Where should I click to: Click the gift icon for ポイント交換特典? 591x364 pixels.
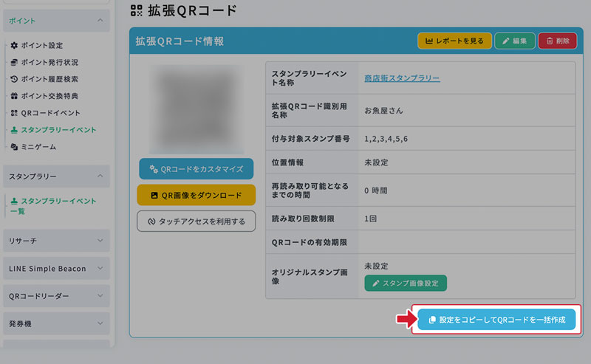click(x=14, y=96)
